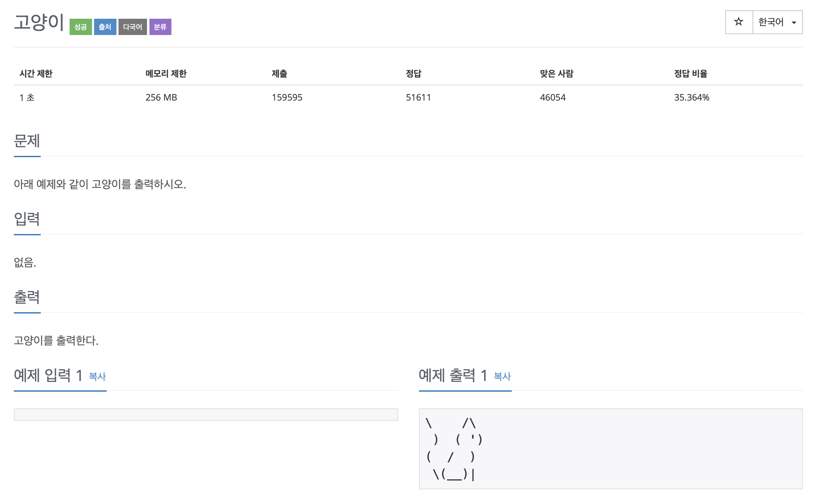Click the 정답 비율 column header
The height and width of the screenshot is (504, 816).
click(691, 74)
